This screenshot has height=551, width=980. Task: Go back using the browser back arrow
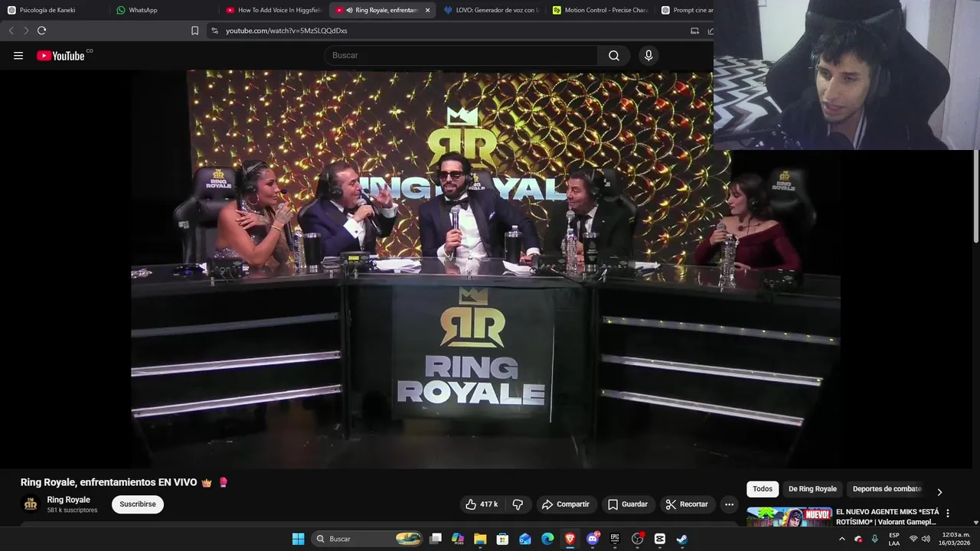(11, 31)
